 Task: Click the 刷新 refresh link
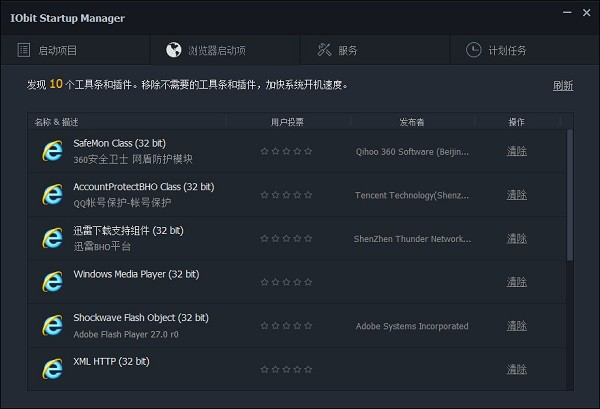[x=562, y=85]
